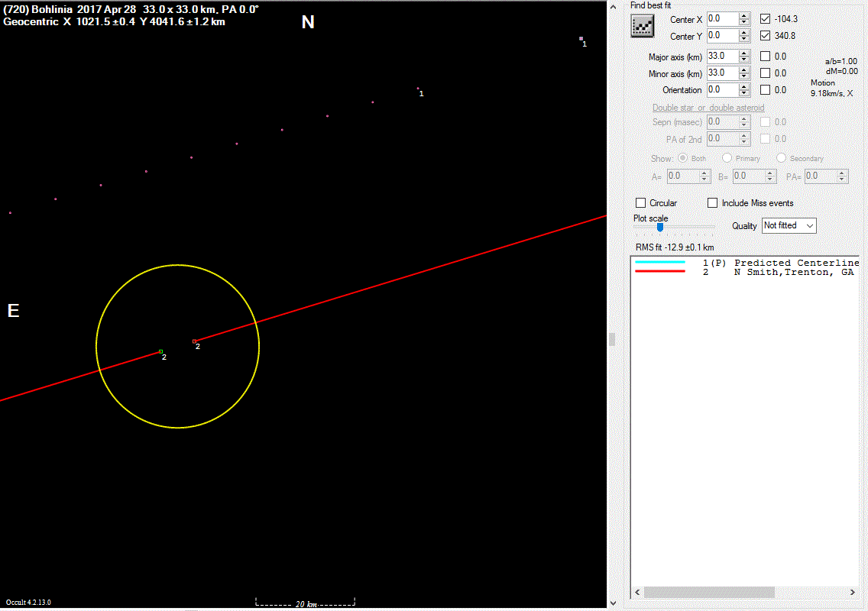Click the panel splitter grip handle

tap(612, 339)
